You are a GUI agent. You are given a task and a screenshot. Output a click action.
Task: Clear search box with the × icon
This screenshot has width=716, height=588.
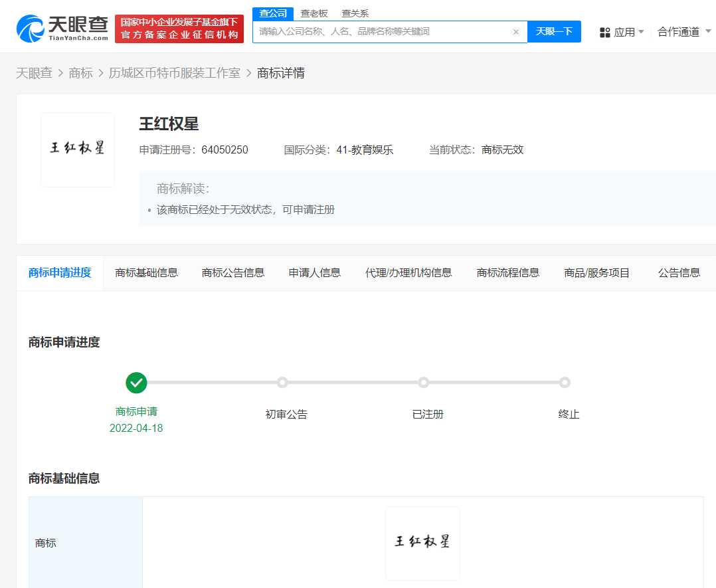[x=516, y=31]
